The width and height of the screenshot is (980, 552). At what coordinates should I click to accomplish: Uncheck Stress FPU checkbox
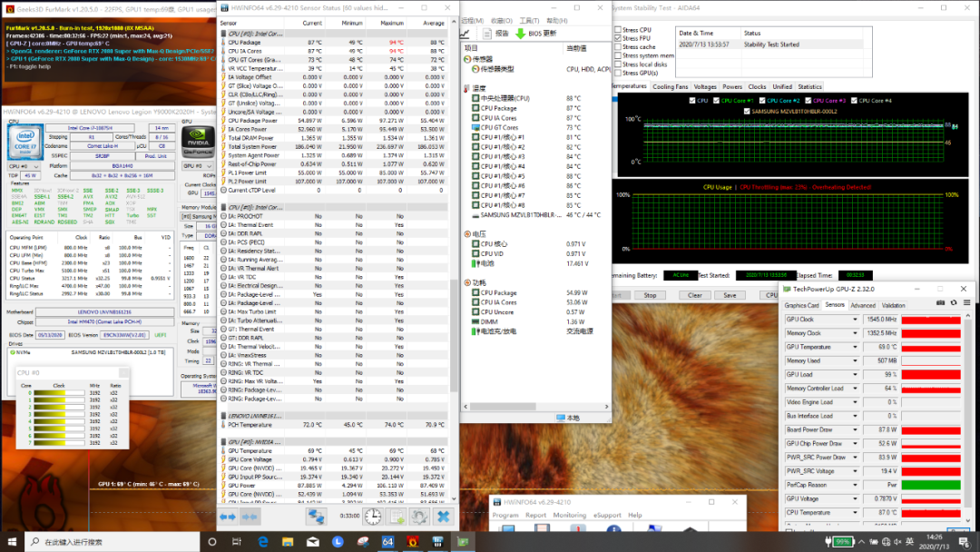[618, 38]
